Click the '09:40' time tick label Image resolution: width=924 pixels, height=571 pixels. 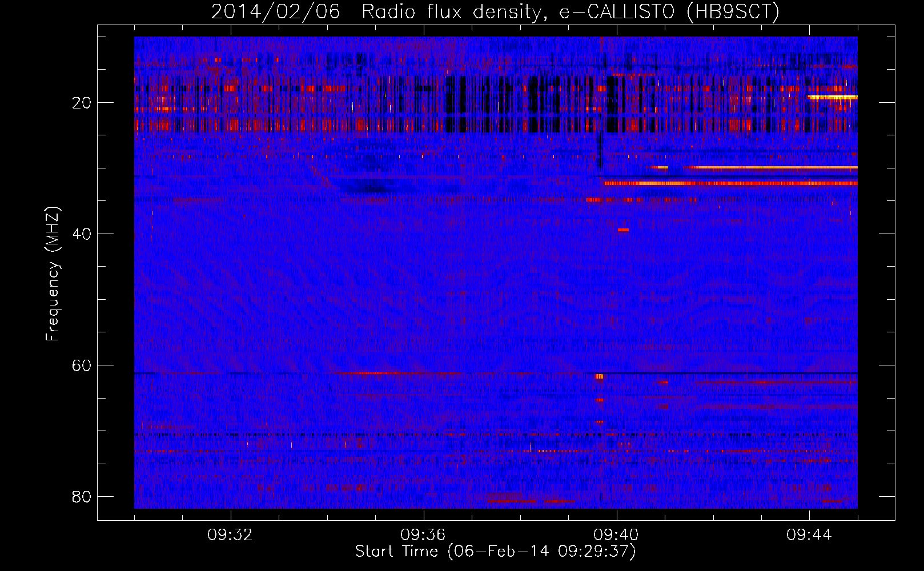click(x=616, y=535)
